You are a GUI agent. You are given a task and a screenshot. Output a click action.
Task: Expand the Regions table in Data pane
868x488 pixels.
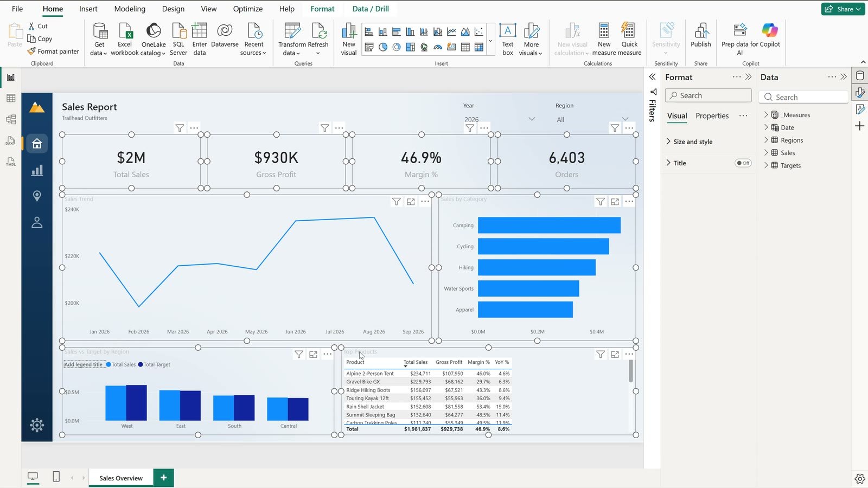766,140
